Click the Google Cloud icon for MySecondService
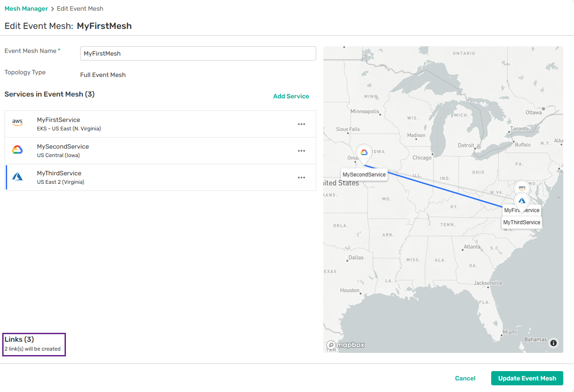The width and height of the screenshot is (574, 392). tap(17, 150)
